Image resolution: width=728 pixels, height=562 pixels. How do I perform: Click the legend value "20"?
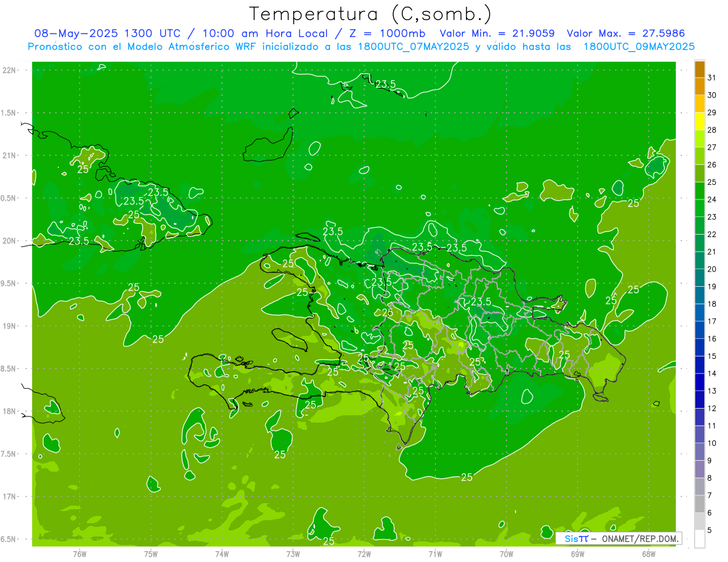tap(712, 269)
